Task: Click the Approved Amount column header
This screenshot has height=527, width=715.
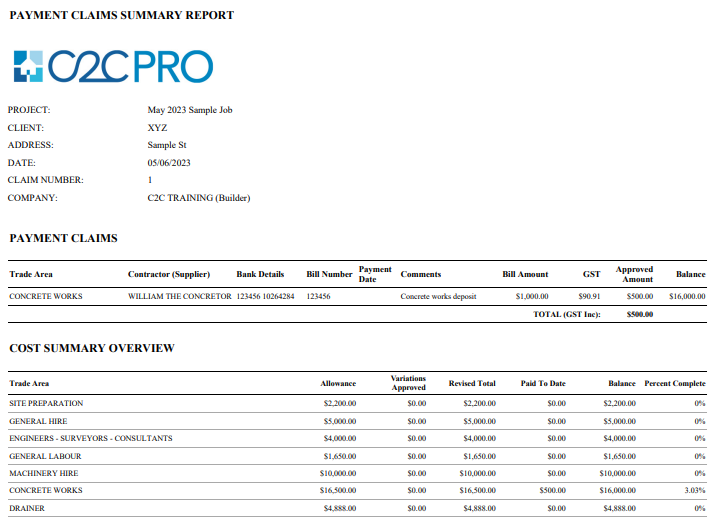Action: tap(634, 274)
